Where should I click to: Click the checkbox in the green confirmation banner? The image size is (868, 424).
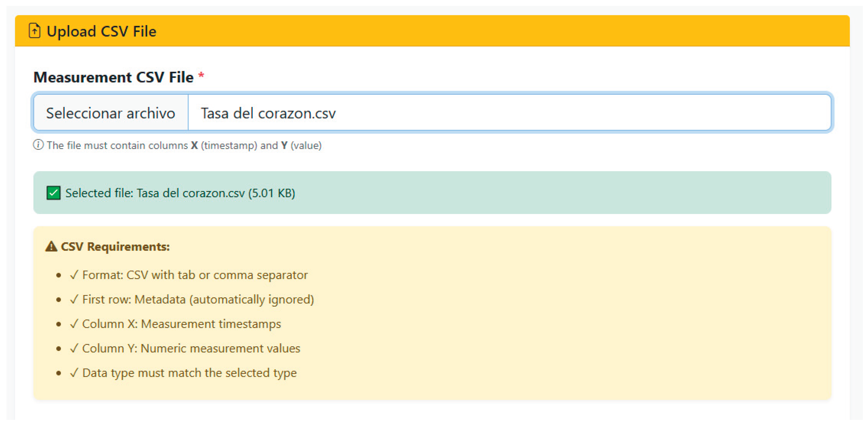tap(54, 193)
